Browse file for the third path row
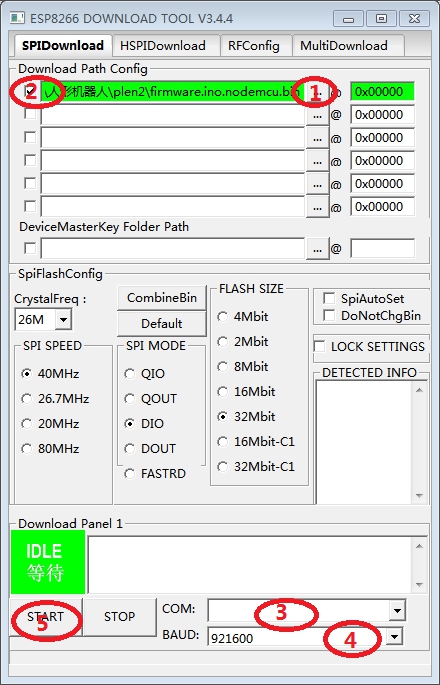440x685 pixels. coord(317,138)
